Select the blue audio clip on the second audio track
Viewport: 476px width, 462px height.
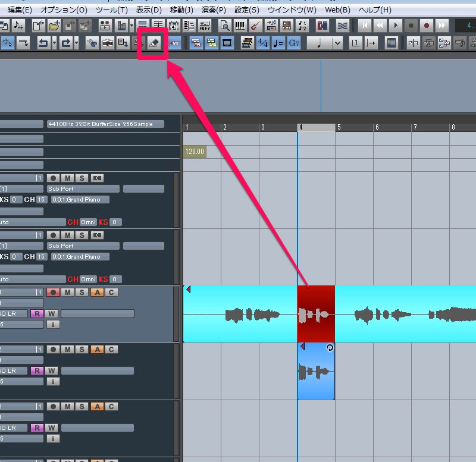pos(316,371)
